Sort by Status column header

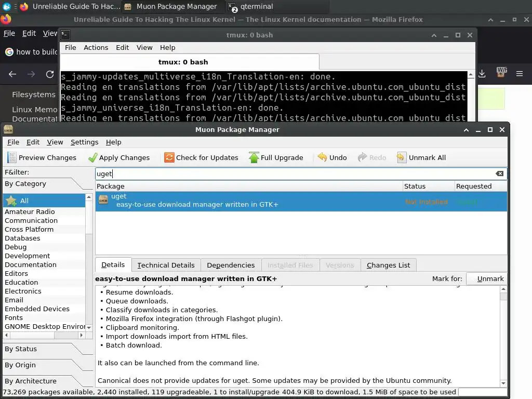pyautogui.click(x=428, y=186)
